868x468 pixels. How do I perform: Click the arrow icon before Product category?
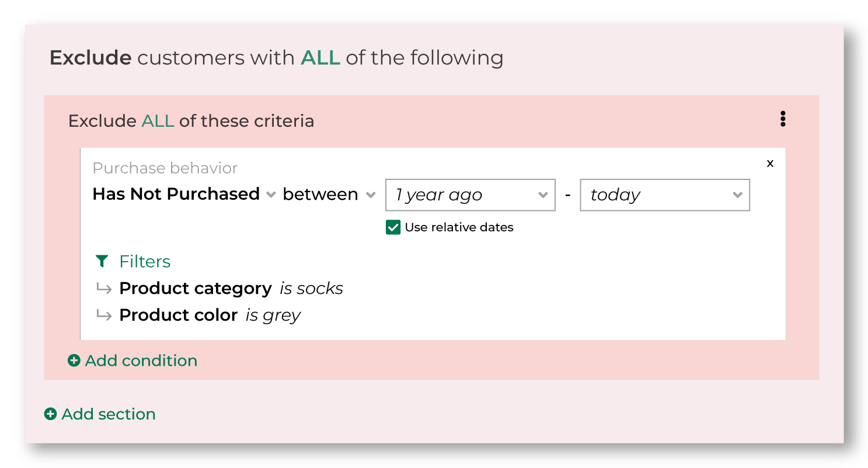pyautogui.click(x=104, y=288)
